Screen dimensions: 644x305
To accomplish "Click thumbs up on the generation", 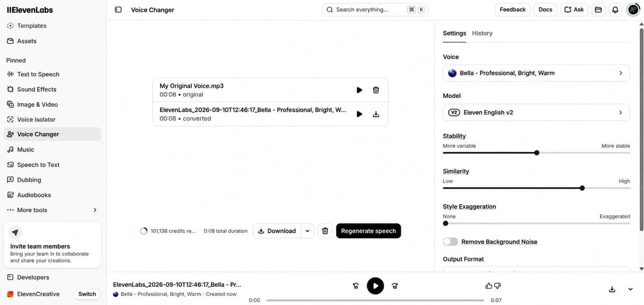I will click(x=488, y=286).
